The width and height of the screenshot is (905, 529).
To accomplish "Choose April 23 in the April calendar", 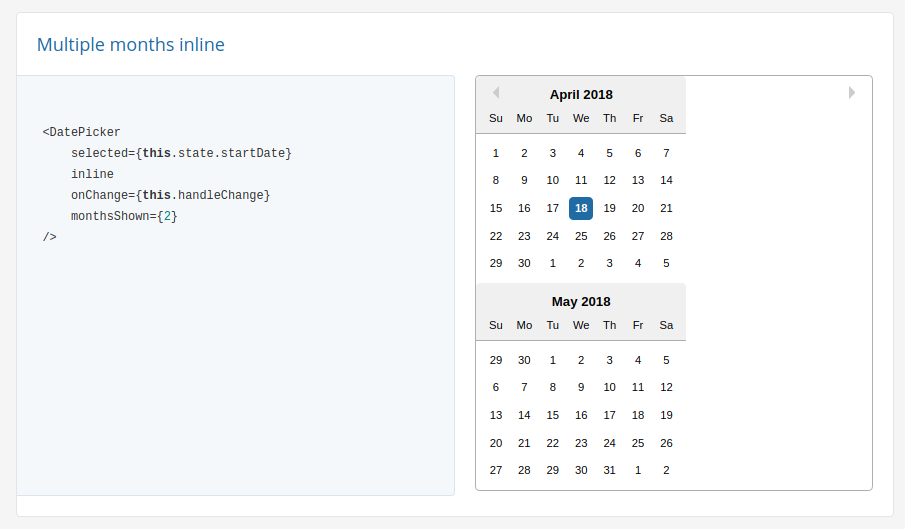I will (x=524, y=236).
